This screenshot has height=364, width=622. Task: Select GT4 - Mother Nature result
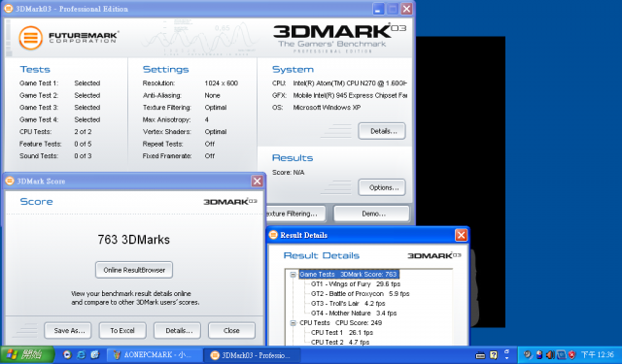pos(354,313)
